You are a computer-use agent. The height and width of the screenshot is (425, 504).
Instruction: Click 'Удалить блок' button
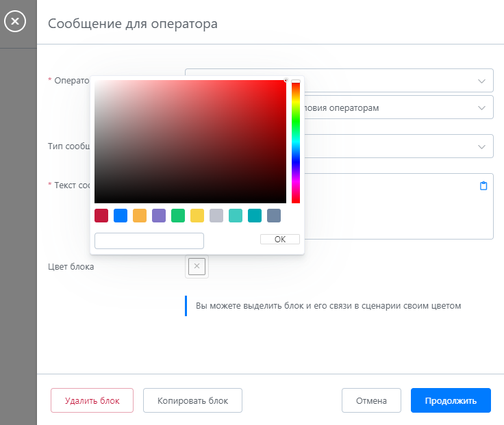[92, 401]
